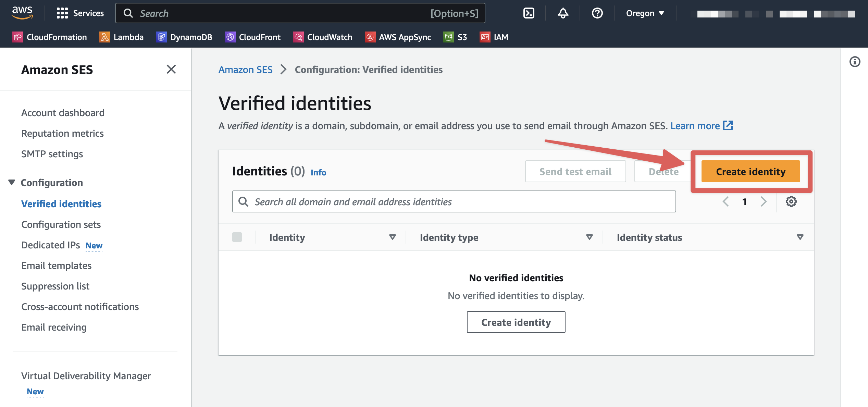Open IAM from the favorites bar
The width and height of the screenshot is (868, 407).
[494, 37]
